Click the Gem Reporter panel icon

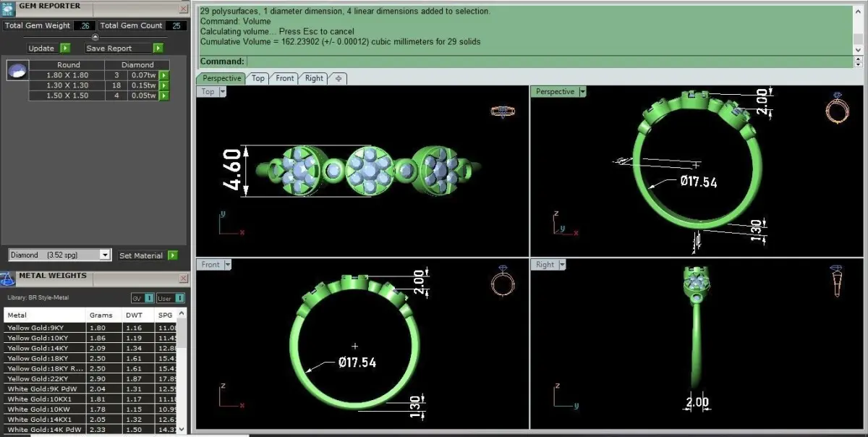click(x=7, y=8)
